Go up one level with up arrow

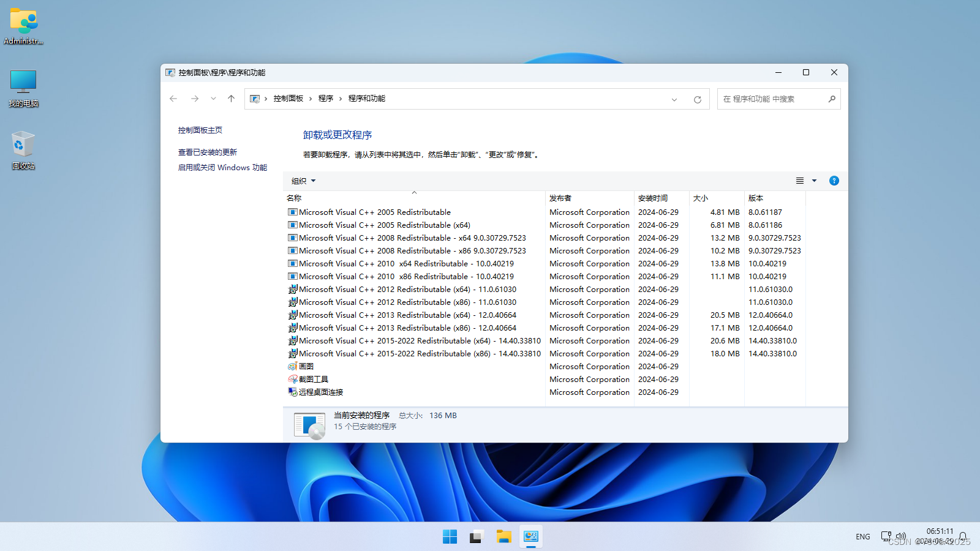pyautogui.click(x=231, y=99)
